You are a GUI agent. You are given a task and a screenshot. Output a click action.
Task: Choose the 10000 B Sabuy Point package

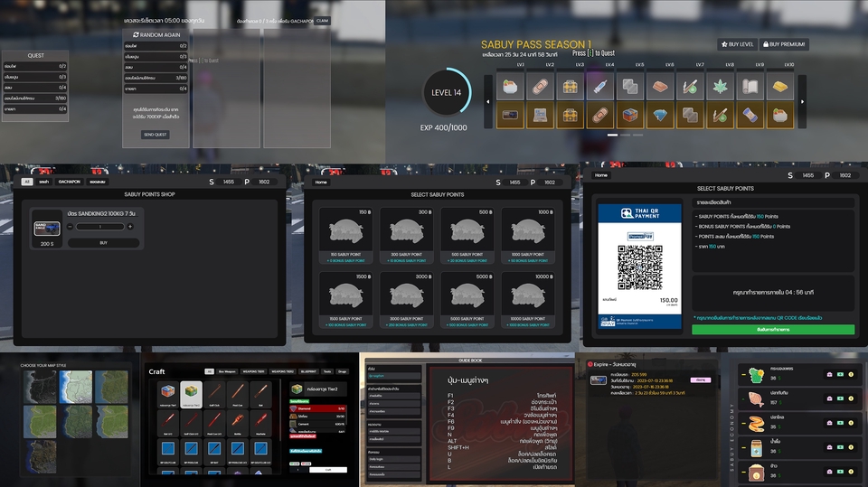[528, 300]
